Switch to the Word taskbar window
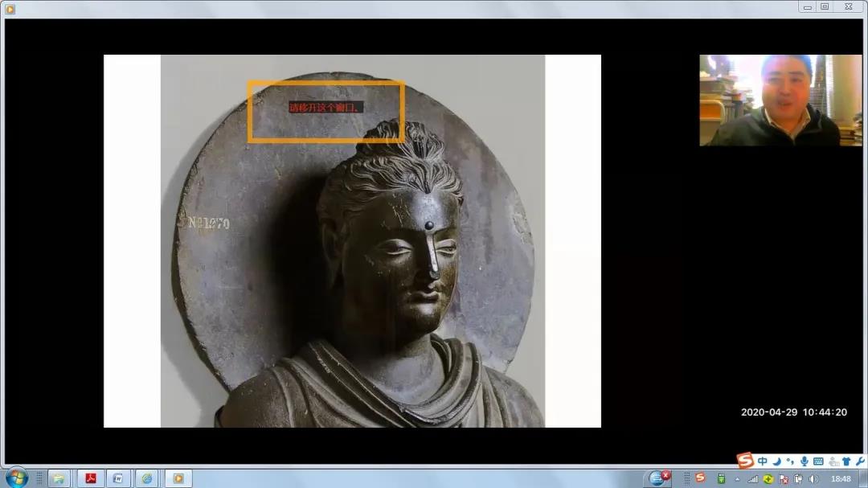Screen dimensions: 868x488 click(x=118, y=478)
